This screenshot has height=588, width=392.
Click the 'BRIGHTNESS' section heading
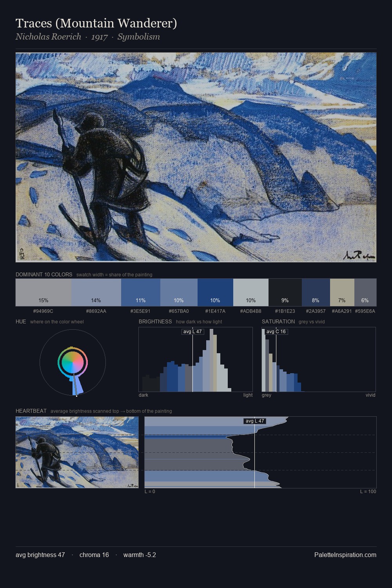tap(155, 321)
